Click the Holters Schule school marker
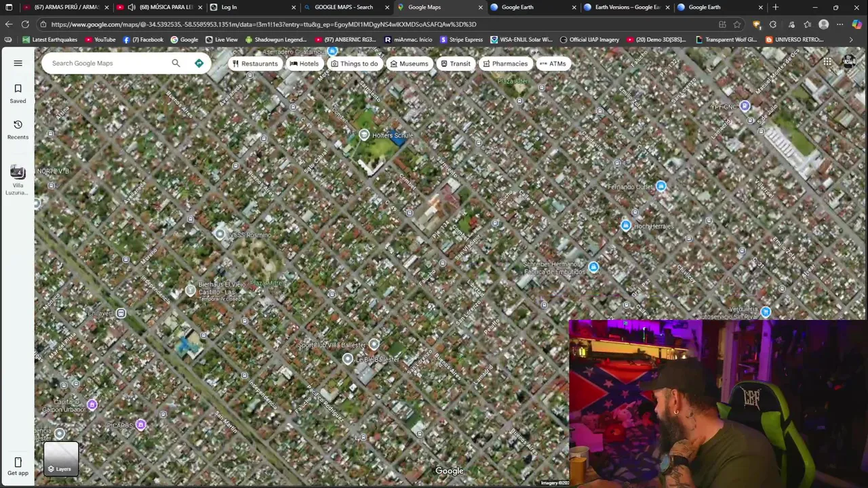868x488 pixels. point(364,135)
